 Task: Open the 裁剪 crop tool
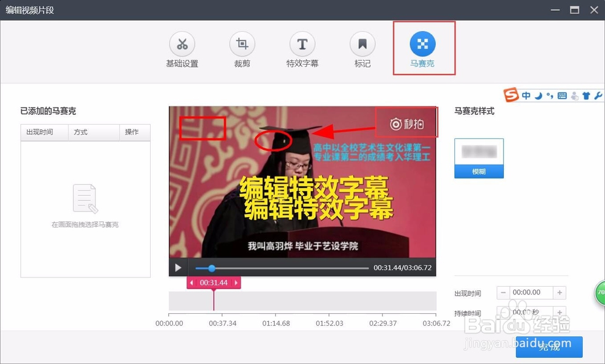tap(242, 50)
